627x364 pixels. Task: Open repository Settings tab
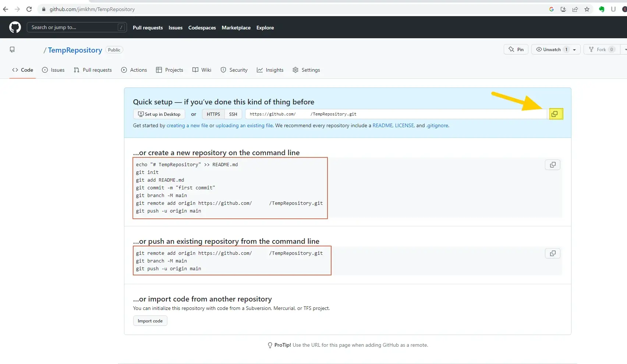[306, 70]
